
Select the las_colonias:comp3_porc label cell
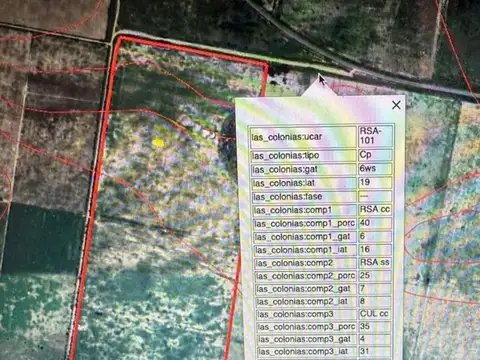click(x=307, y=327)
